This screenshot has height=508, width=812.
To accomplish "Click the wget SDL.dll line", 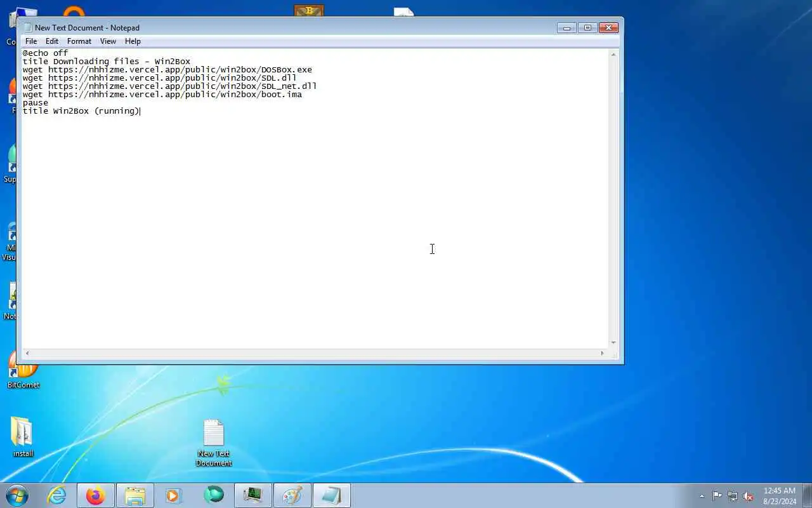I will click(x=160, y=78).
